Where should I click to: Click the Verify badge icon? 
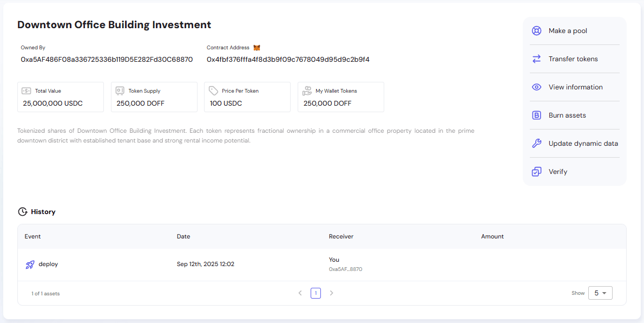click(x=536, y=171)
